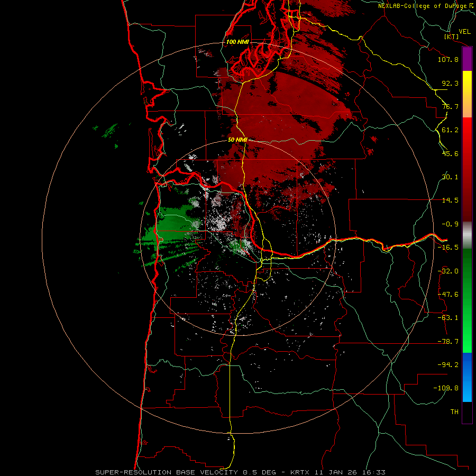Select the 92.3 legend value
This screenshot has height=476, width=476.
point(450,83)
